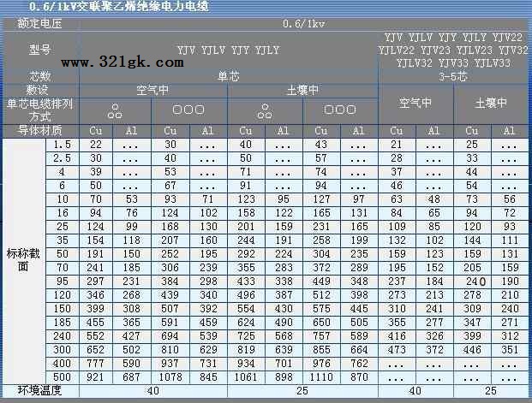Click the value 1061 in the 500 row
Image resolution: width=532 pixels, height=403 pixels.
click(246, 376)
